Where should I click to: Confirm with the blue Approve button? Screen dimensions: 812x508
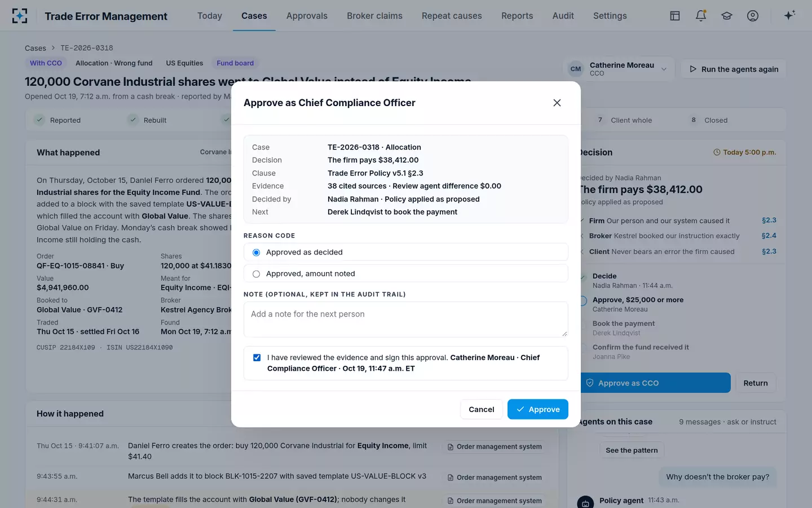[538, 409]
